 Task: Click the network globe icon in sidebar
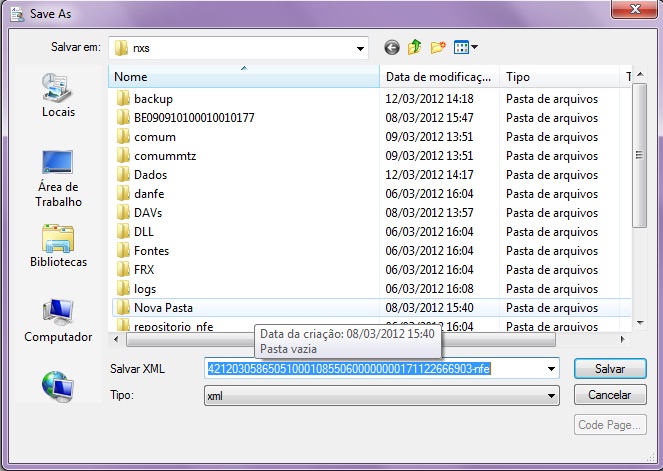[58, 386]
